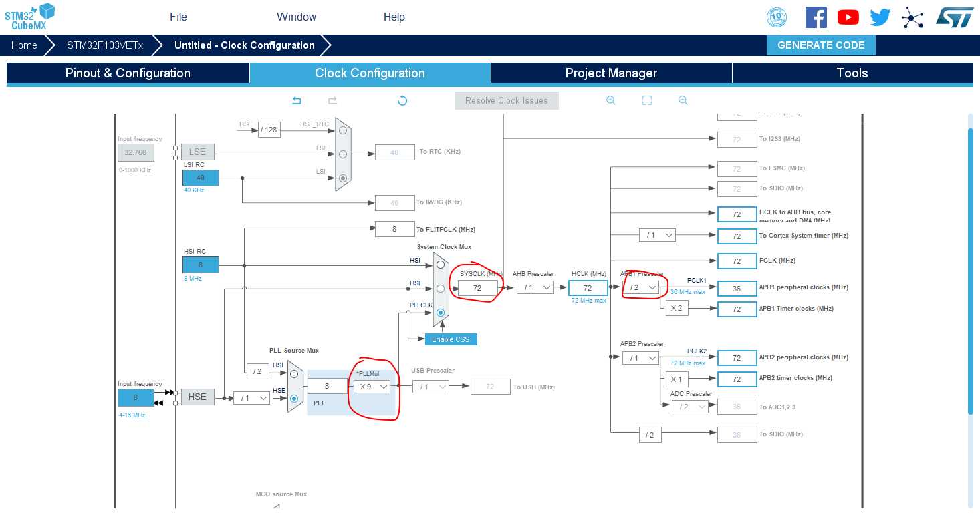The width and height of the screenshot is (980, 515).
Task: Switch to Pinout & Configuration tab
Action: (128, 73)
